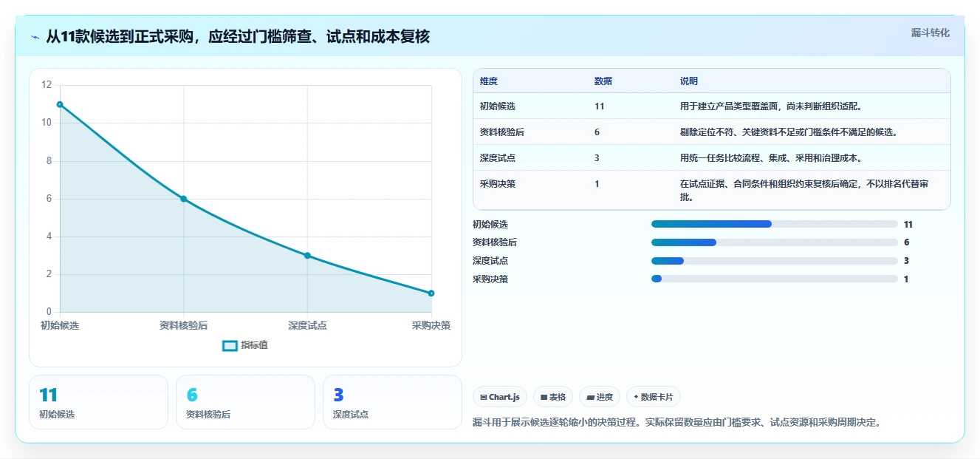Click the chart data point for 采购决策

(431, 293)
